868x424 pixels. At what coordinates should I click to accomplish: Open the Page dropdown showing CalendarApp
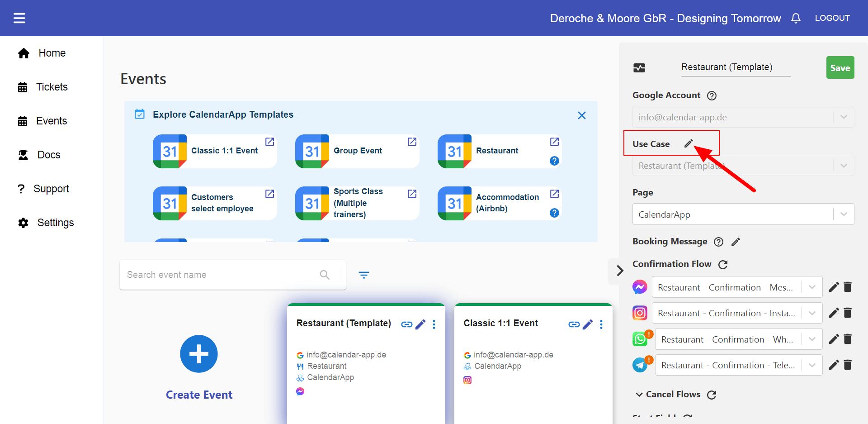pyautogui.click(x=743, y=214)
